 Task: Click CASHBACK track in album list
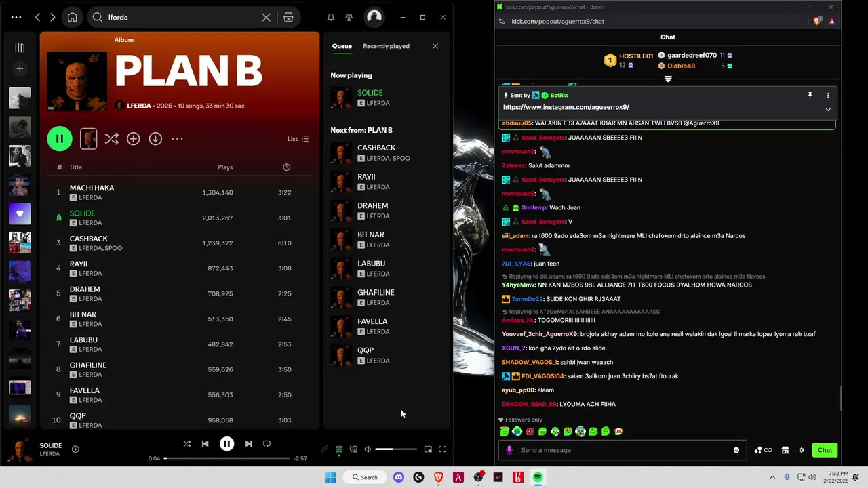(x=88, y=239)
